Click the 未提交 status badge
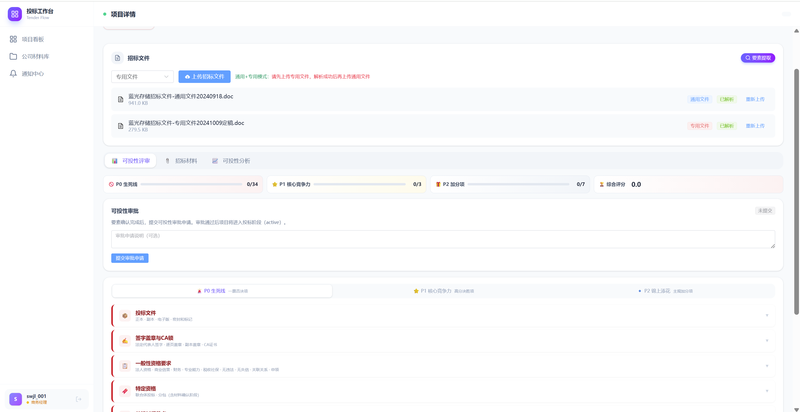This screenshot has width=800, height=412. [x=765, y=211]
